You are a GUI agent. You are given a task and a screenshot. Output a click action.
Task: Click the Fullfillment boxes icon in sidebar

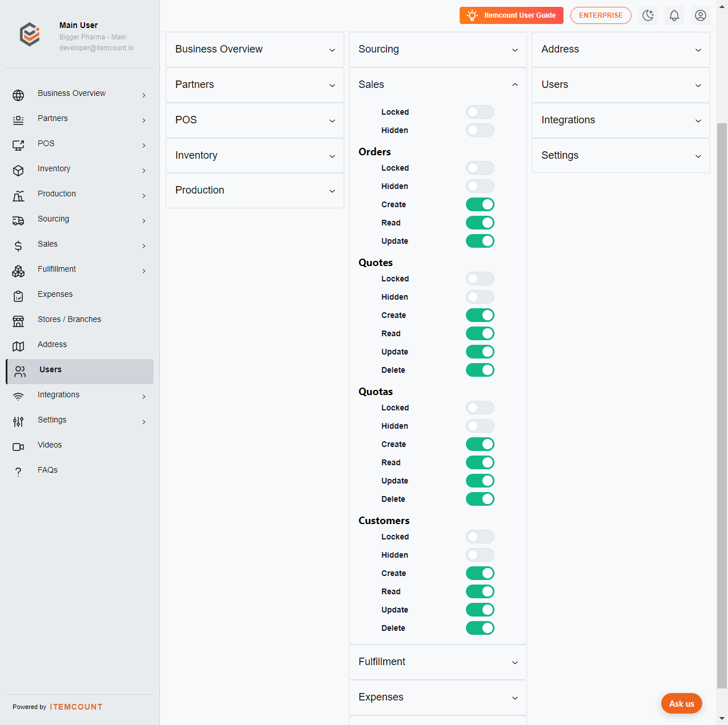point(18,271)
